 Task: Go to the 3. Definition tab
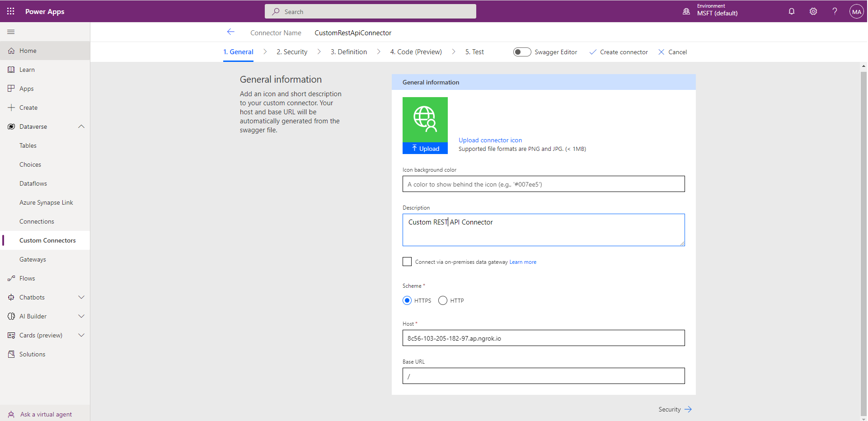(x=348, y=52)
